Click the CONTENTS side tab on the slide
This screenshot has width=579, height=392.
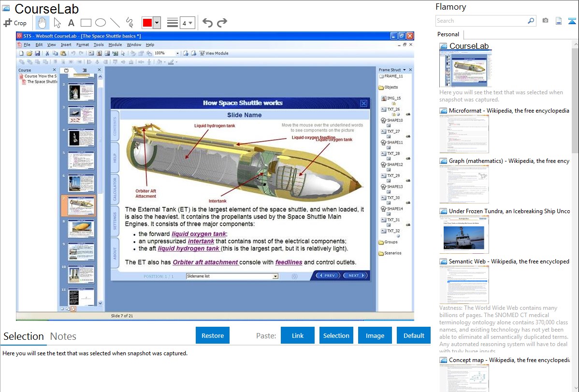click(115, 126)
